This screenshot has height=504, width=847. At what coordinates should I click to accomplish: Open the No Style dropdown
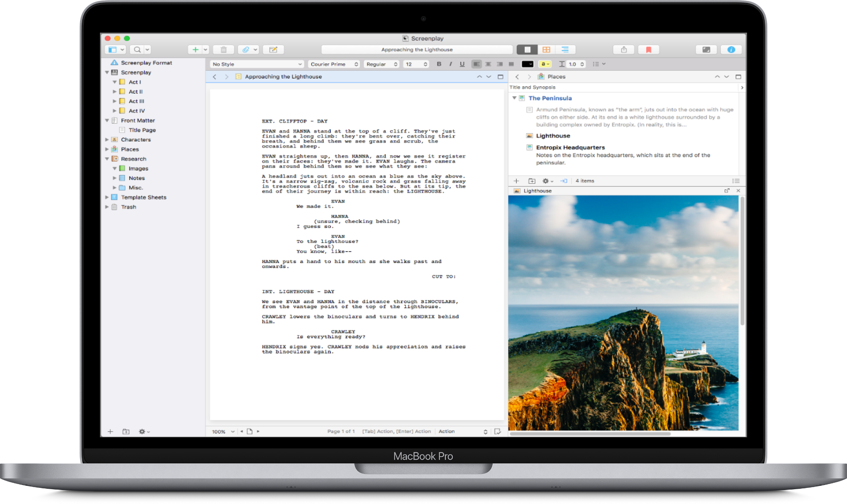[x=257, y=64]
